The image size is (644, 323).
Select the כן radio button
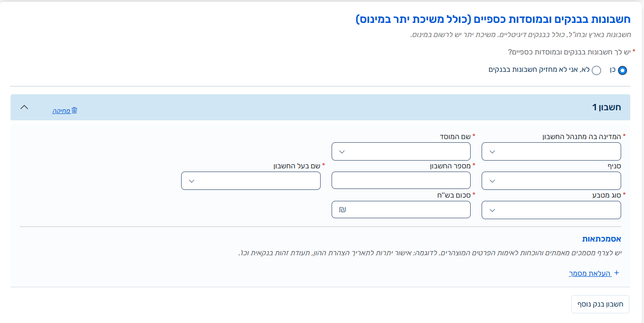coord(623,70)
